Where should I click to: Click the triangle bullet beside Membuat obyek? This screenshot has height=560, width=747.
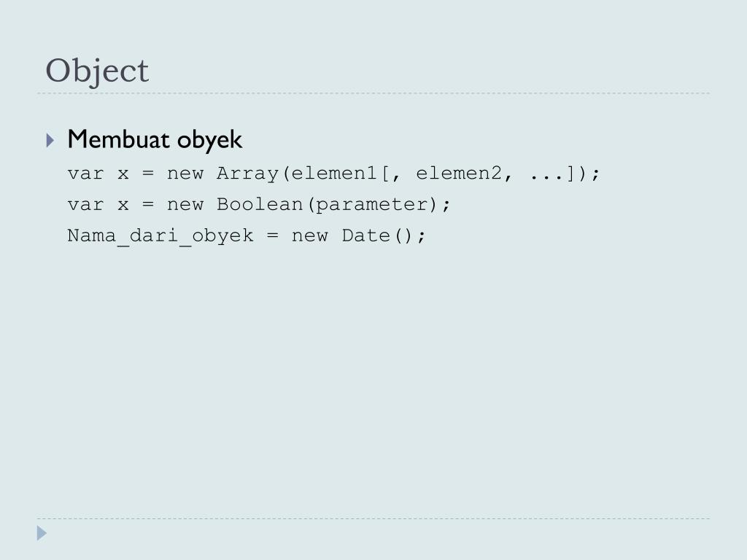(x=50, y=140)
